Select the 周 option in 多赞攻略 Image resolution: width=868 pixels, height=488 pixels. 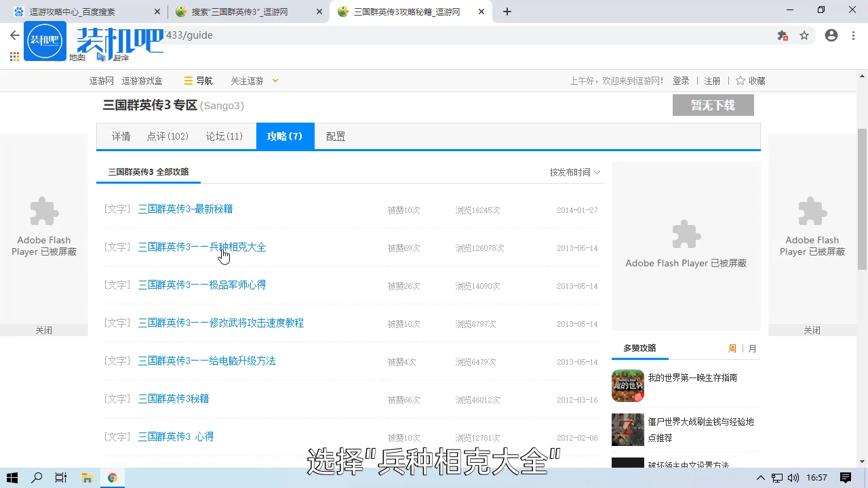732,348
